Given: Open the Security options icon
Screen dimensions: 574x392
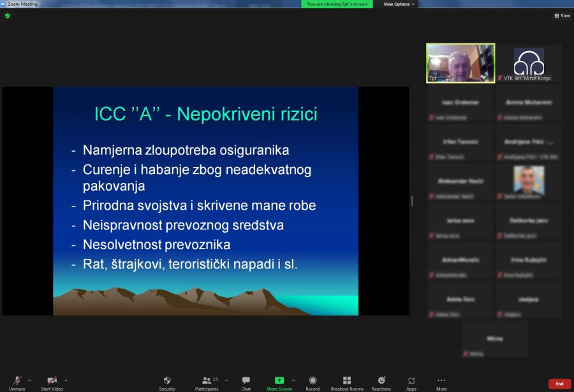Looking at the screenshot, I should (167, 381).
